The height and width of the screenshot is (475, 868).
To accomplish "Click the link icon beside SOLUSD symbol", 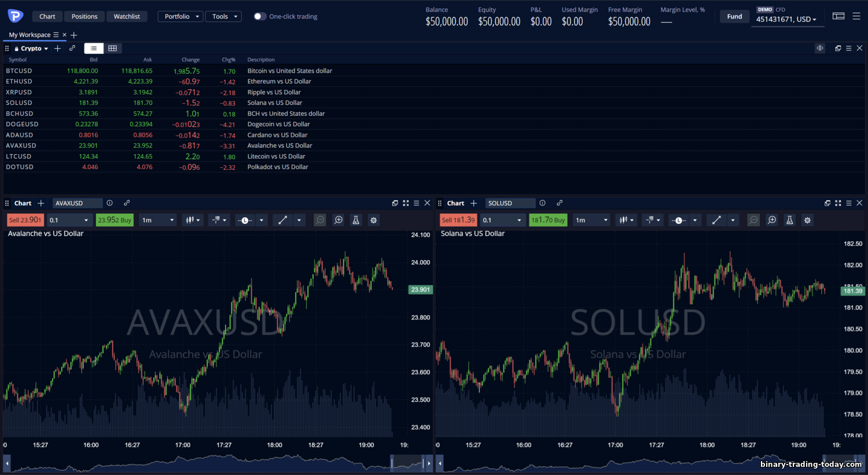I will pyautogui.click(x=560, y=203).
